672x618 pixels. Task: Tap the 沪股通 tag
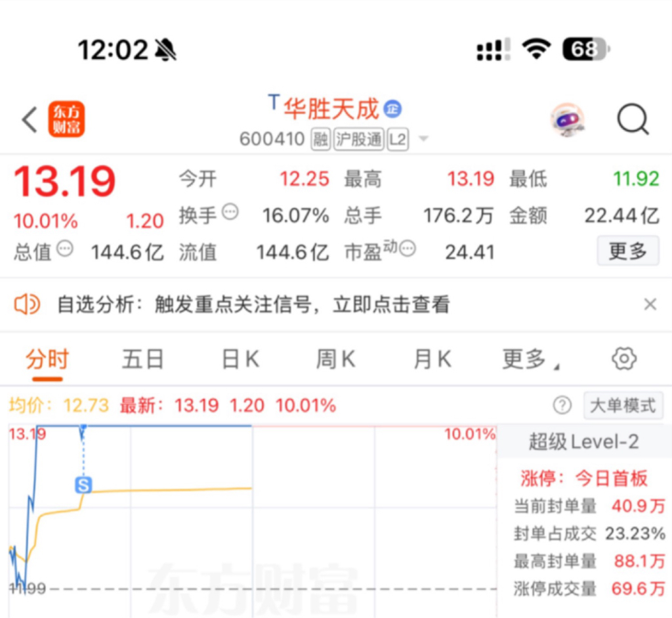tap(359, 139)
